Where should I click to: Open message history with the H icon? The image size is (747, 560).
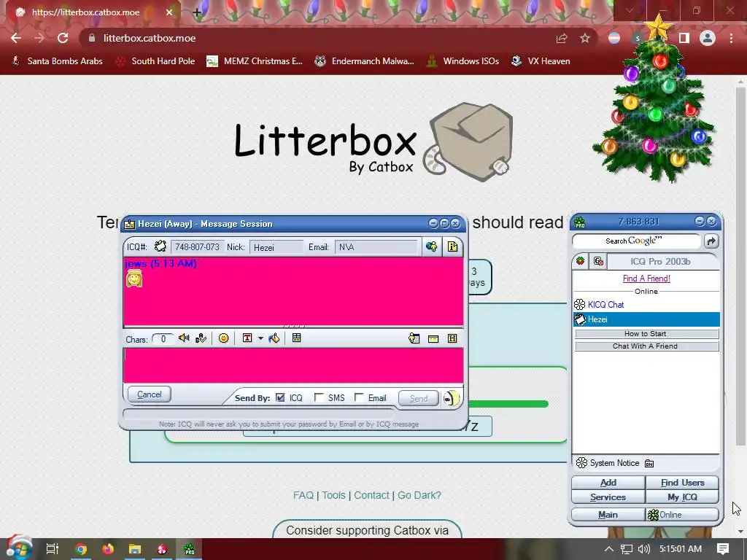[452, 338]
